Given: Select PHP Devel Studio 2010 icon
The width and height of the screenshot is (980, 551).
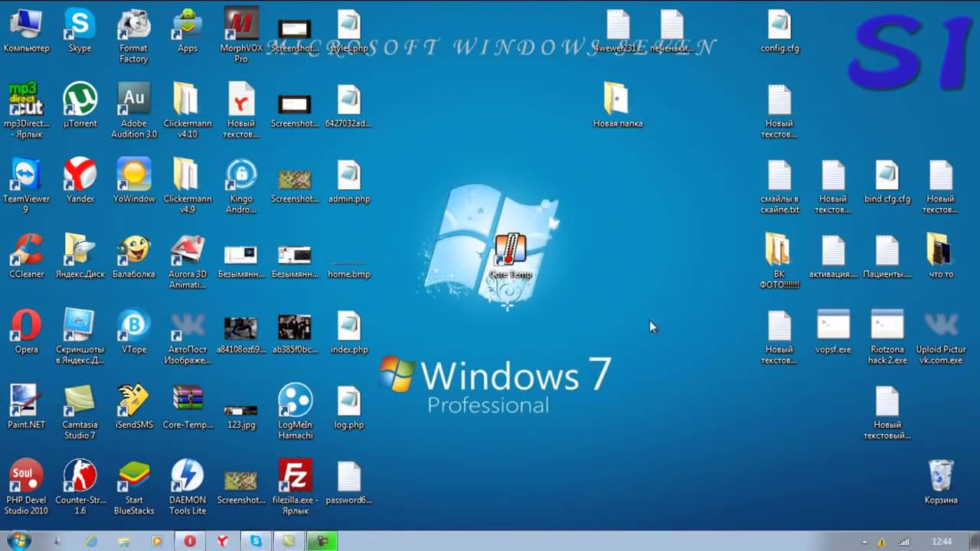Looking at the screenshot, I should (26, 486).
